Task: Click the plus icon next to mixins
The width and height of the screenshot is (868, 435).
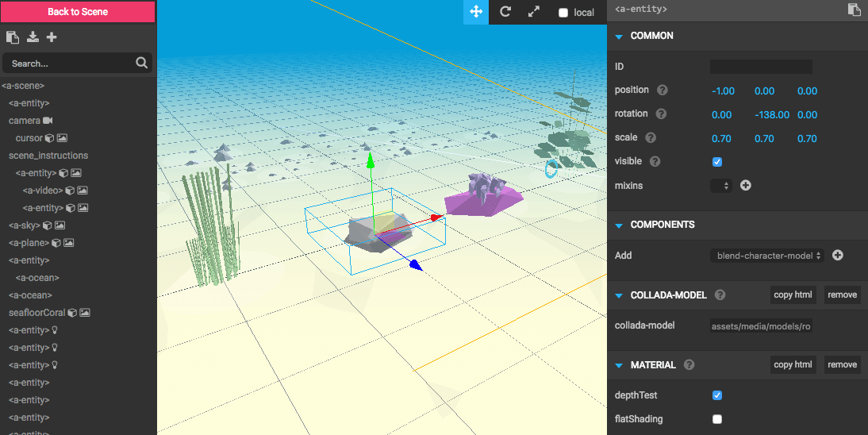Action: [x=745, y=186]
